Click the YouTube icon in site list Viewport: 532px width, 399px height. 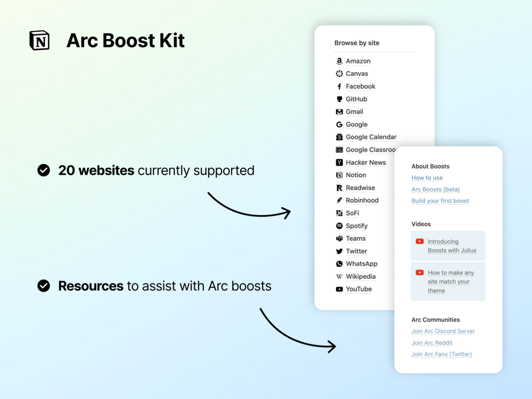pyautogui.click(x=339, y=289)
